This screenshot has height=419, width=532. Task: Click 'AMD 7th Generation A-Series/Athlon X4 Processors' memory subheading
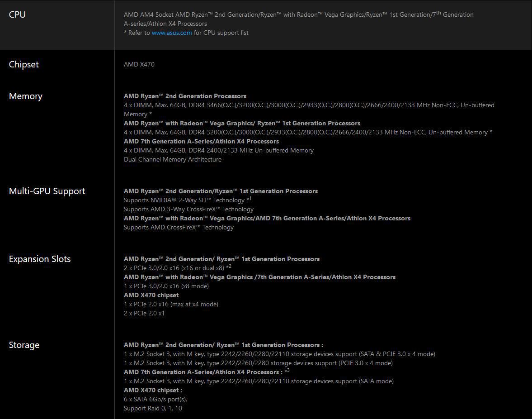coord(202,141)
